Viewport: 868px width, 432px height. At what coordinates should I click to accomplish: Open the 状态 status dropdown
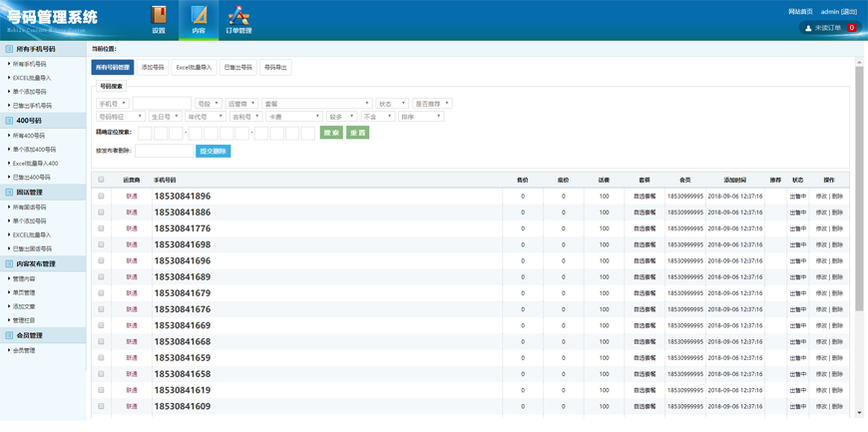pos(391,104)
